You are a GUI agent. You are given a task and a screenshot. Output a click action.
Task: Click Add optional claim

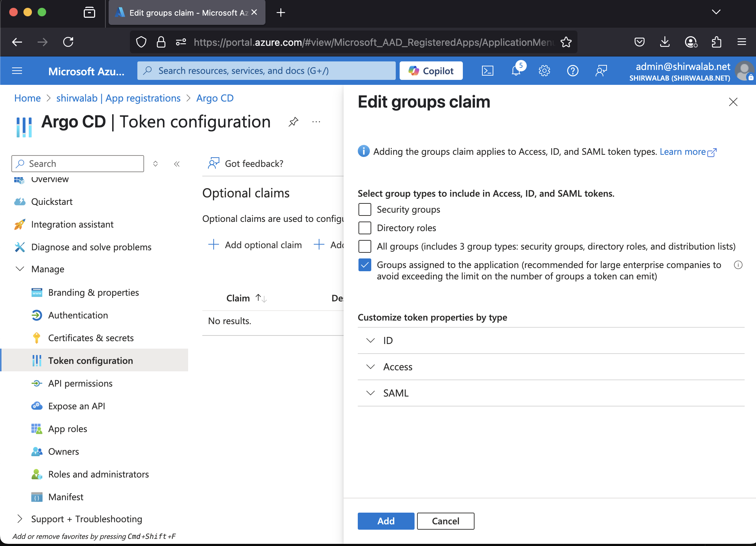(x=255, y=245)
